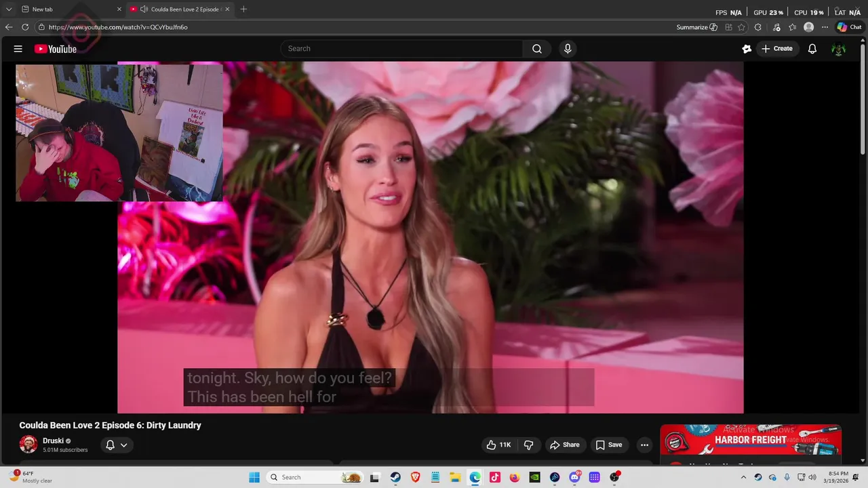Screen dimensions: 868x488
Task: Open the media music note control icon
Action: [776, 27]
